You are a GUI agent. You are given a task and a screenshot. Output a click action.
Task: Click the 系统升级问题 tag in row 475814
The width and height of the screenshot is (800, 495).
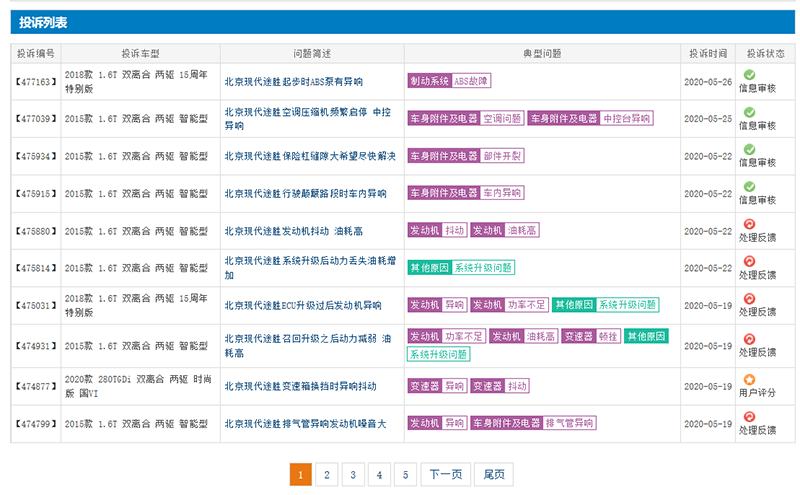(483, 268)
